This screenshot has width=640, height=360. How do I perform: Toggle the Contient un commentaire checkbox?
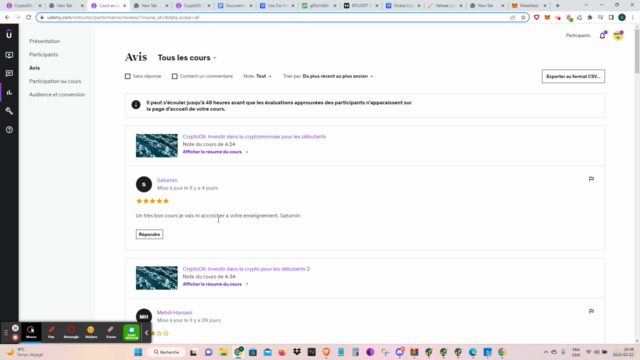point(175,76)
